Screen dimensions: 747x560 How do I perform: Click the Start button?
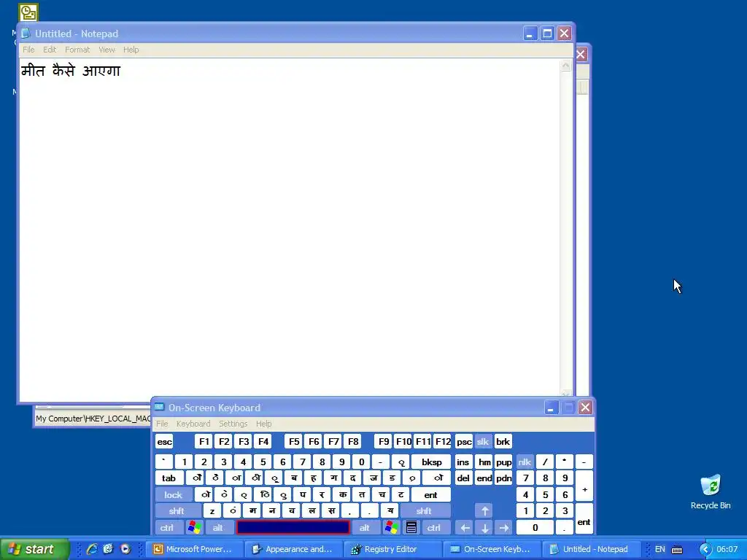coord(34,549)
